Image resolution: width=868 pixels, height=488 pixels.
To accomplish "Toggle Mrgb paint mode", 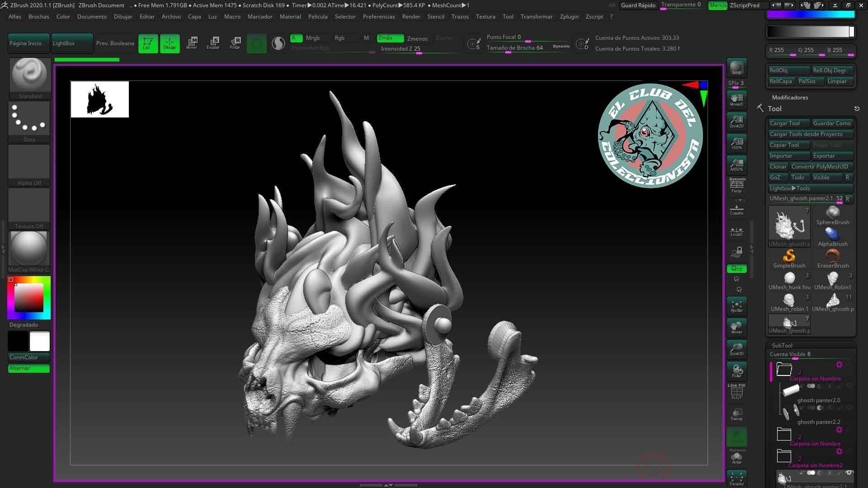I will [312, 38].
